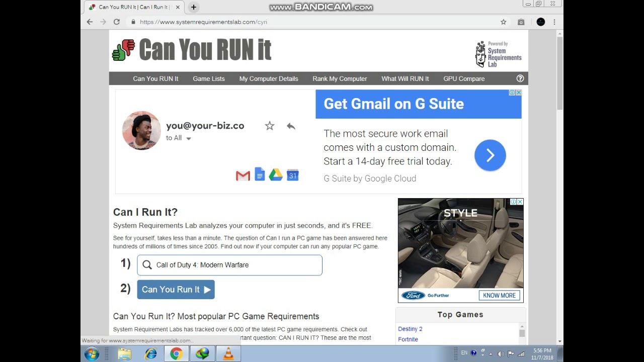Open GPU Compare menu item
The width and height of the screenshot is (644, 362).
464,78
